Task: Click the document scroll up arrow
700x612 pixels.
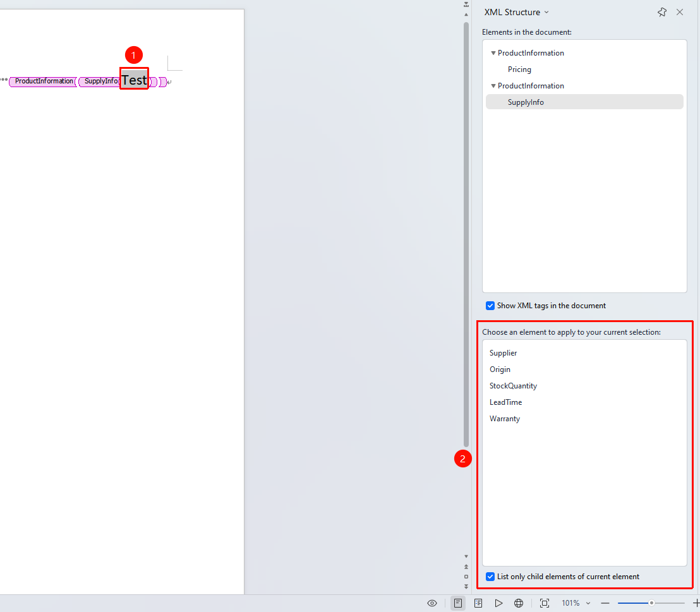Action: click(x=466, y=15)
